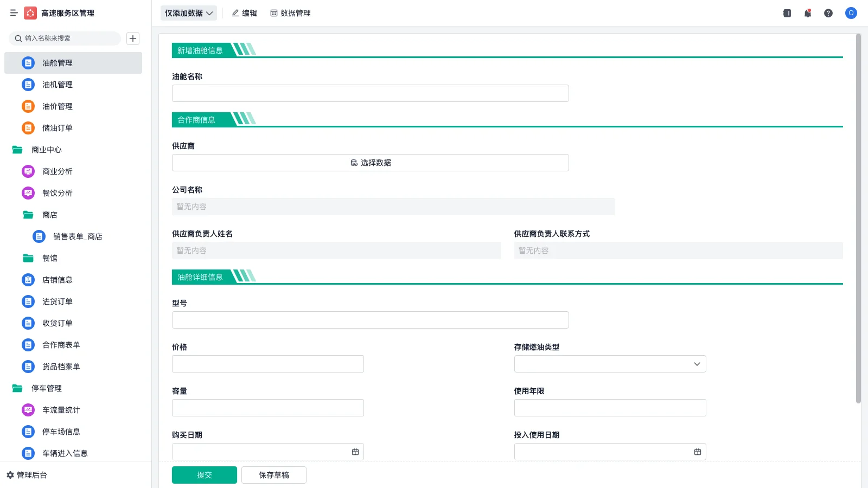868x488 pixels.
Task: Click the form's vertical scrollbar
Action: (858, 217)
